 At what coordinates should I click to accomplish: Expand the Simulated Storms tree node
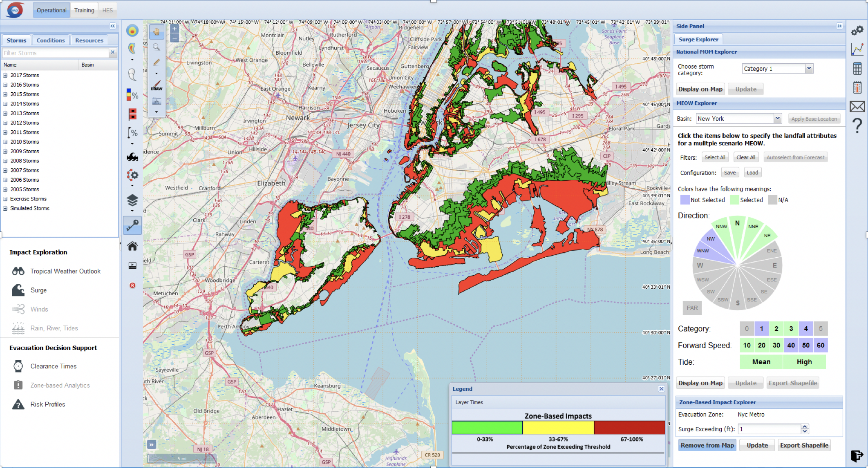click(x=6, y=208)
